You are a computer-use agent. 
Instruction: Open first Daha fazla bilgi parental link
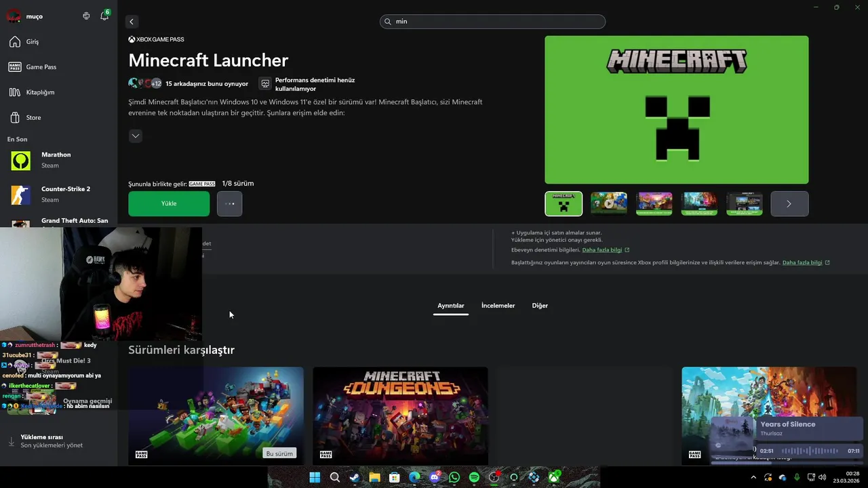[602, 250]
